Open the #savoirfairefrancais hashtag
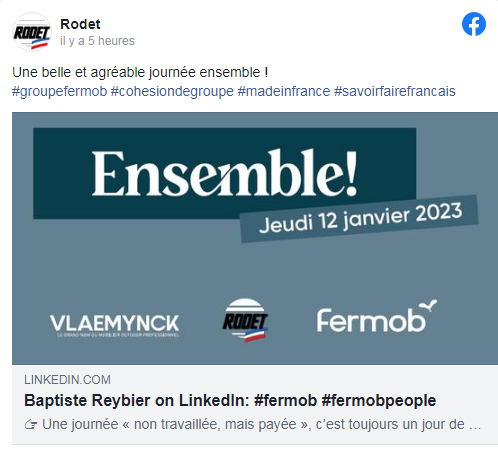The height and width of the screenshot is (449, 498). click(395, 91)
